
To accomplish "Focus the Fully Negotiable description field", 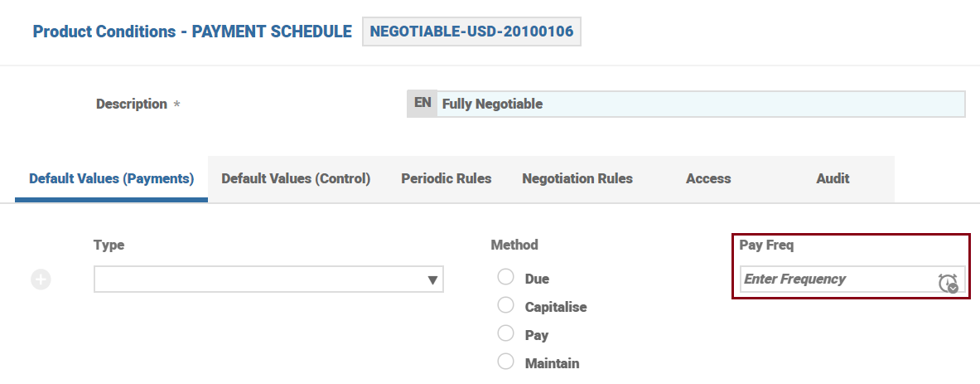I will click(700, 104).
